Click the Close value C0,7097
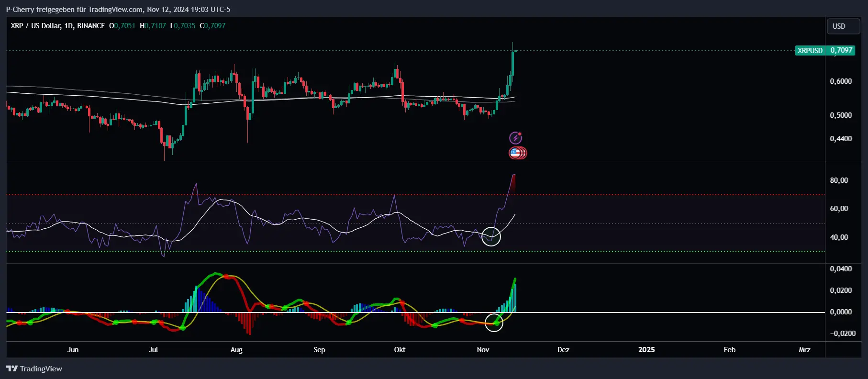The width and height of the screenshot is (868, 379). pos(212,26)
